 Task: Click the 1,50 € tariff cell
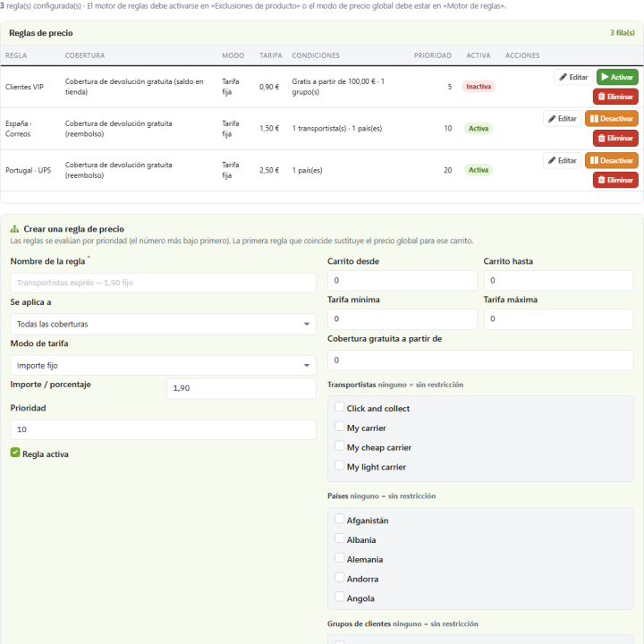tap(269, 129)
